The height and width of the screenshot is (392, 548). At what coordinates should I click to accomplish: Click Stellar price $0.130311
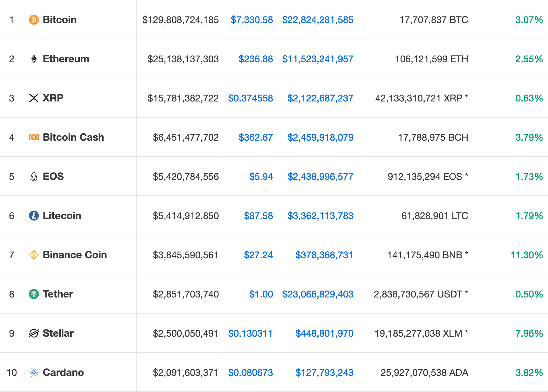pyautogui.click(x=251, y=334)
